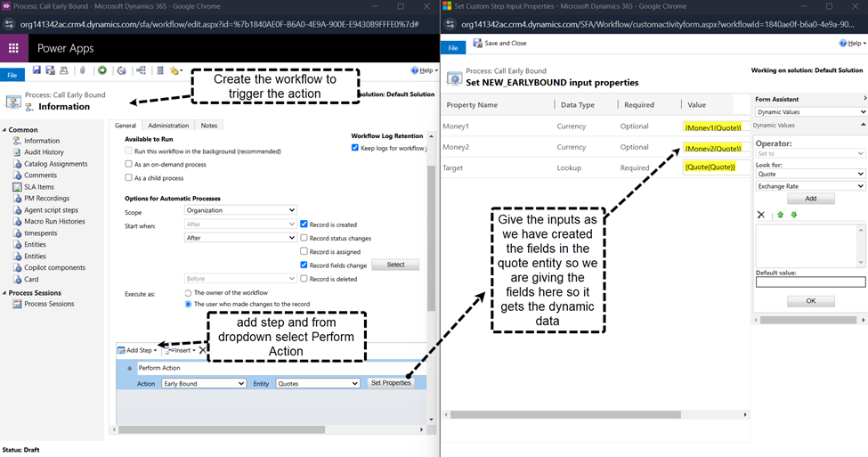The width and height of the screenshot is (868, 457).
Task: Click the stacked rows toolbar icon
Action: [160, 70]
